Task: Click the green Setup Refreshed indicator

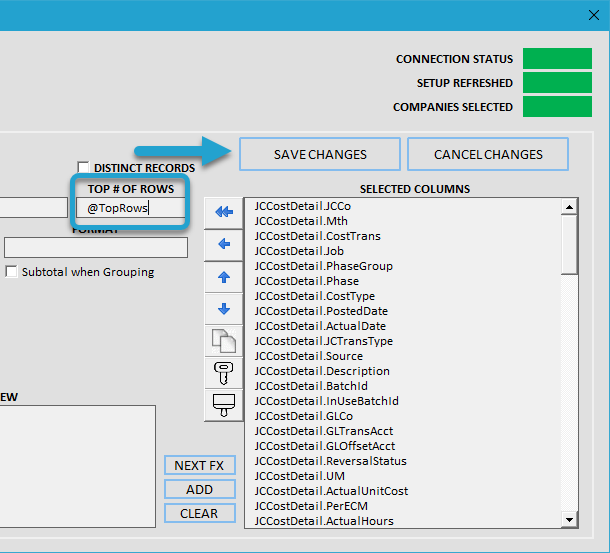Action: click(x=557, y=83)
